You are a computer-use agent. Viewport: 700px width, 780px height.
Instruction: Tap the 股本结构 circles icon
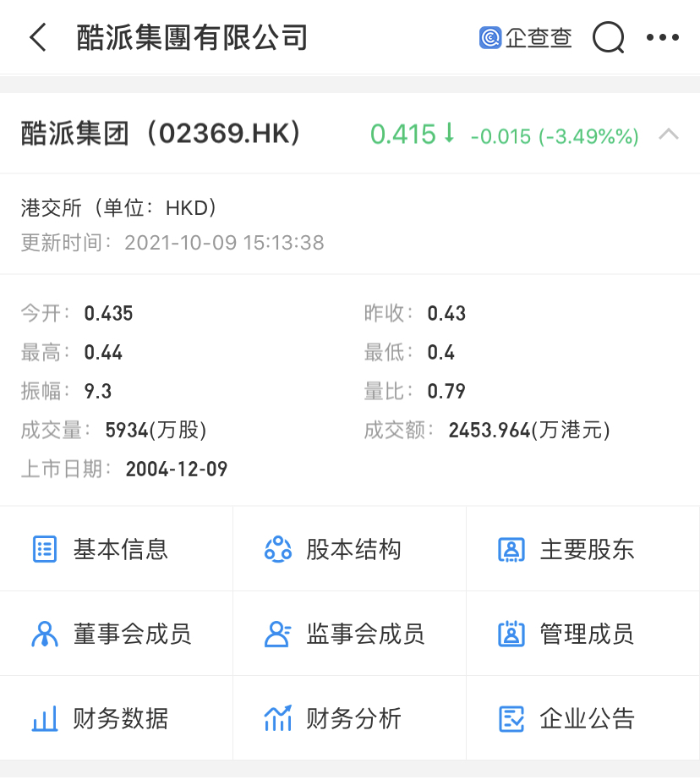coord(278,549)
